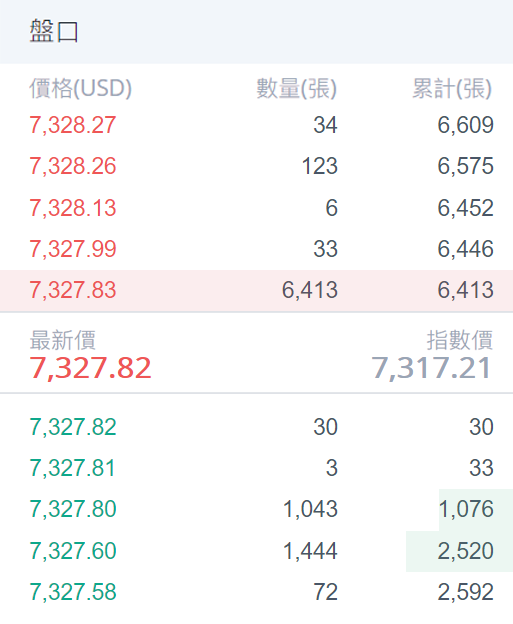Click cumulative 1,076 depth bar
513x624 pixels.
coord(476,510)
